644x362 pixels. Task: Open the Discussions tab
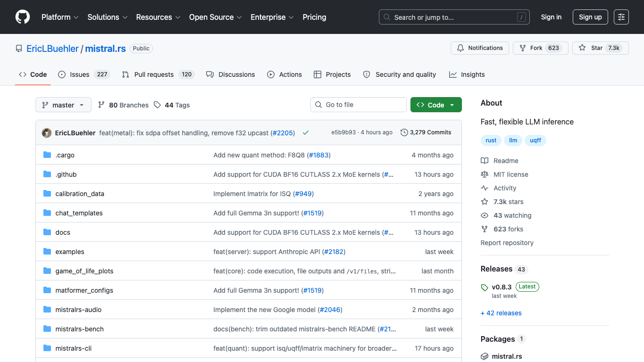(x=231, y=74)
